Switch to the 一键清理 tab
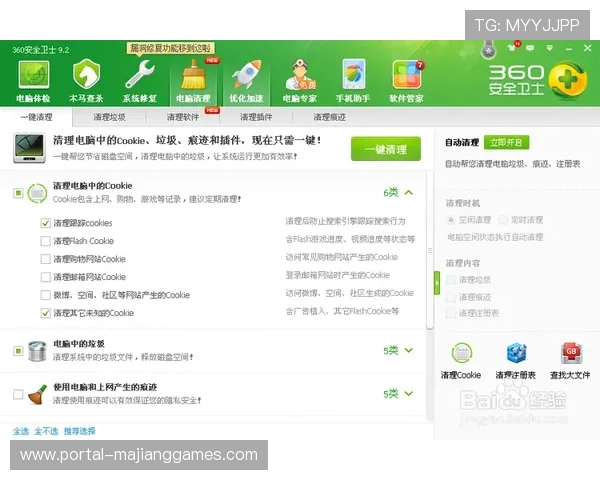 (x=36, y=117)
